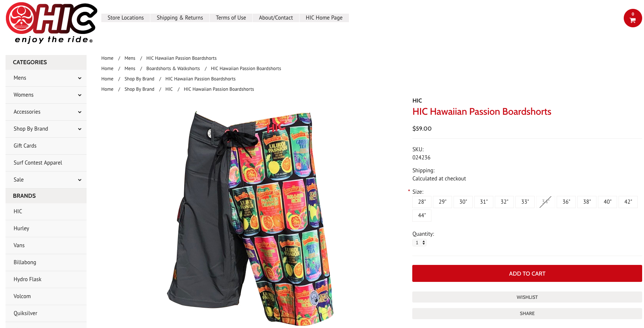The height and width of the screenshot is (328, 644).
Task: Open Shipping & Returns page
Action: click(x=180, y=18)
